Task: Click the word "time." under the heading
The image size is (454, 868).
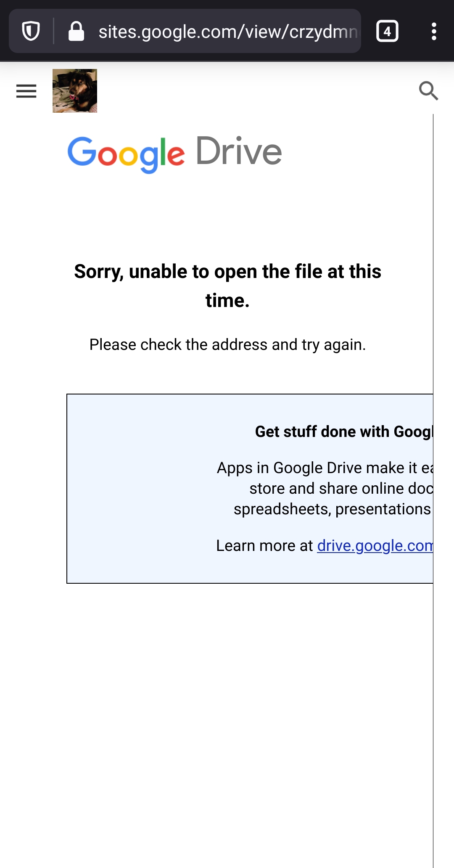Action: pyautogui.click(x=227, y=301)
